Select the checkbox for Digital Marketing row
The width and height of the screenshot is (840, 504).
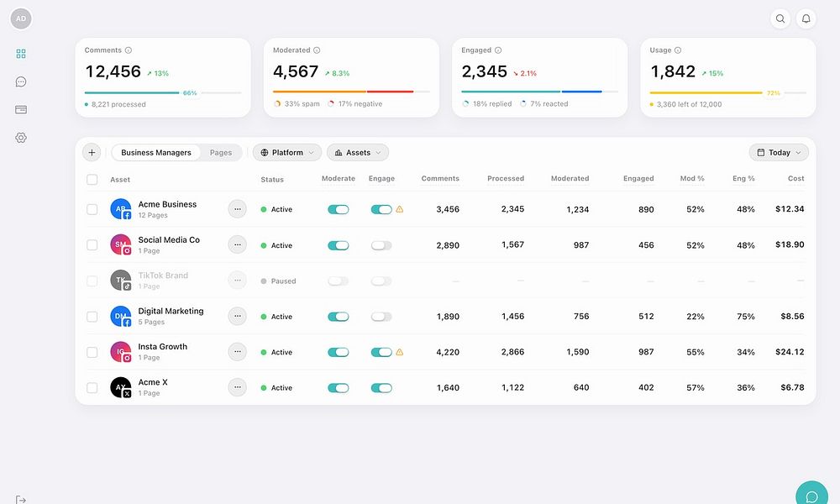92,317
